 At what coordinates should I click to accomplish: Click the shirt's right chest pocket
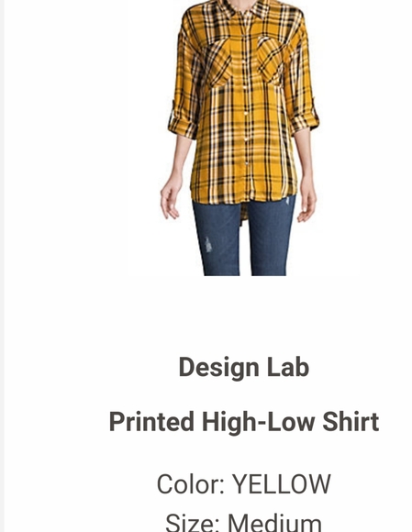point(270,61)
